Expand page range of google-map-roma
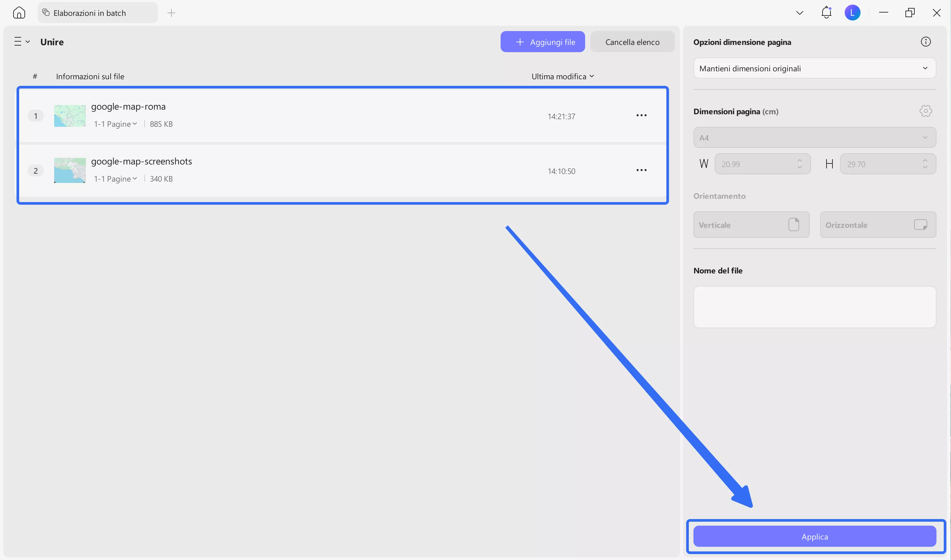 tap(116, 124)
